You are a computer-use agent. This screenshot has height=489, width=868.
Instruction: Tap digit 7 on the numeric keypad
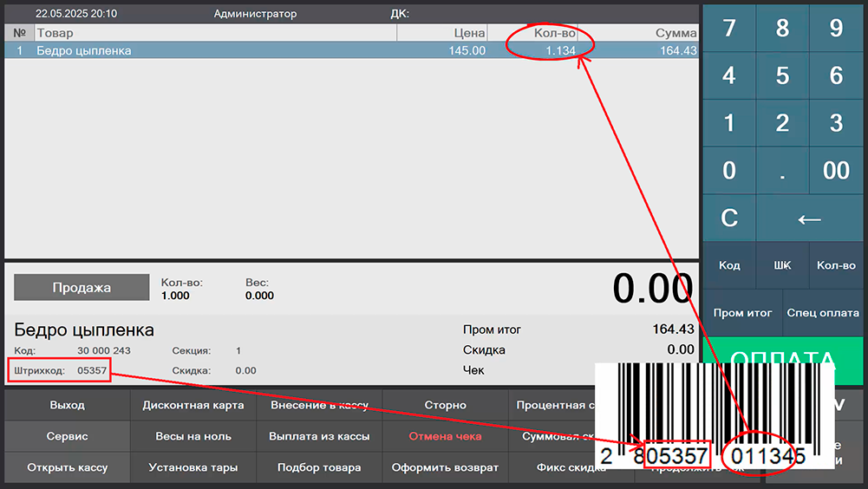point(728,29)
